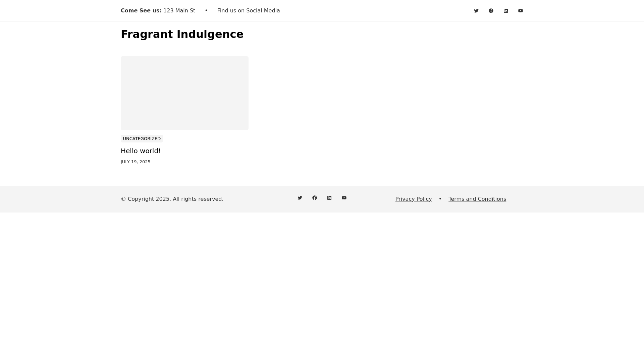This screenshot has width=644, height=362.
Task: Open the Terms and Conditions link
Action: coord(477,199)
